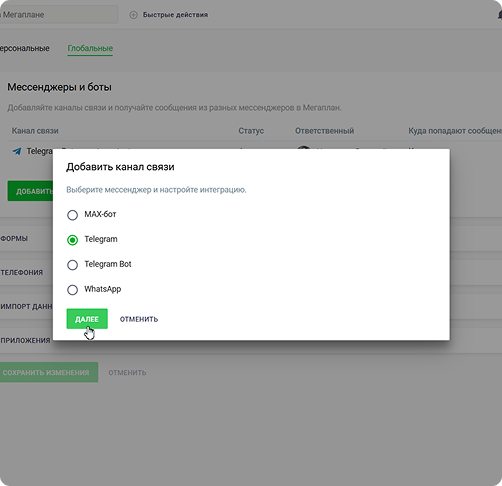Click the Telegram paper-plane icon in channel row
The height and width of the screenshot is (486, 502).
click(17, 151)
